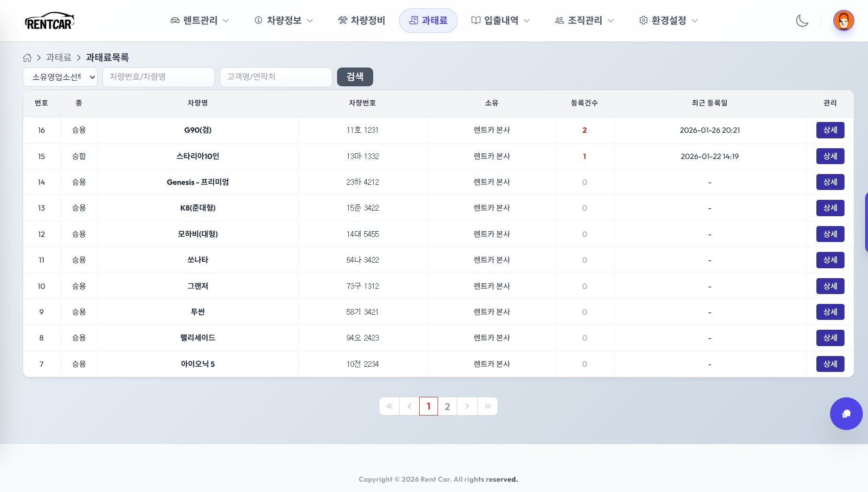Open the 차량정비 menu item
The height and width of the screenshot is (492, 868).
[361, 21]
